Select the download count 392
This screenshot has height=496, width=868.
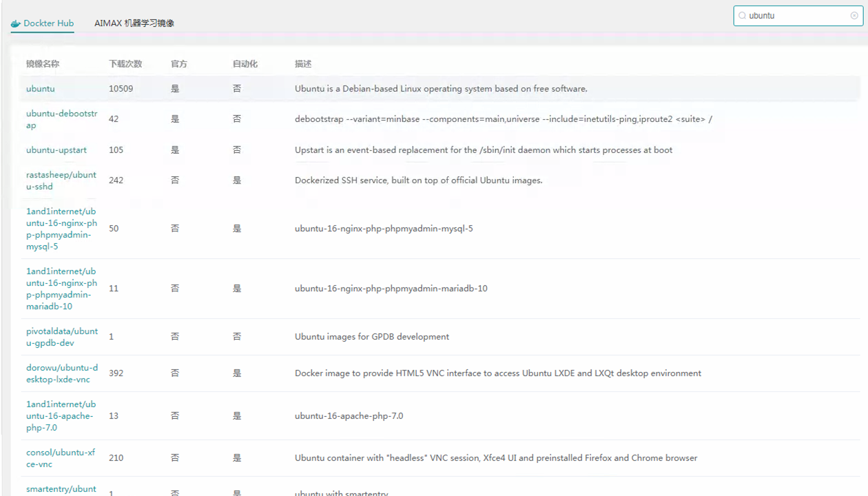[x=116, y=373]
